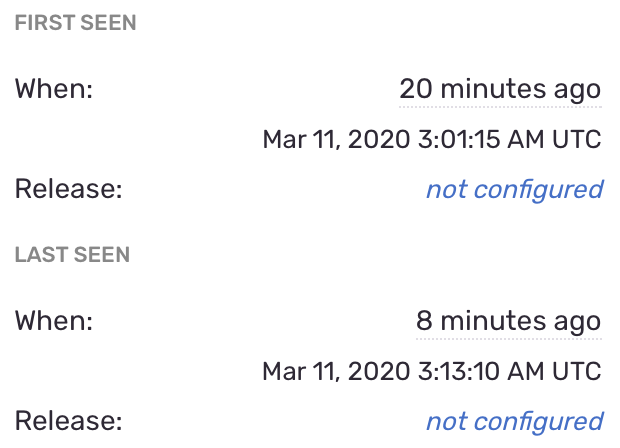
Task: Click the "When:" label under Last Seen
Action: click(54, 321)
